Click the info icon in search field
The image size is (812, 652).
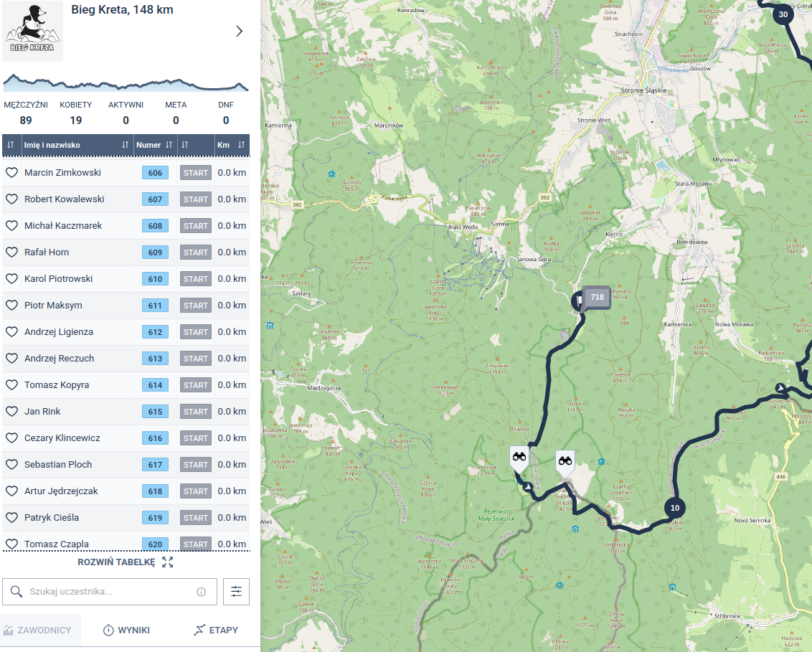201,592
